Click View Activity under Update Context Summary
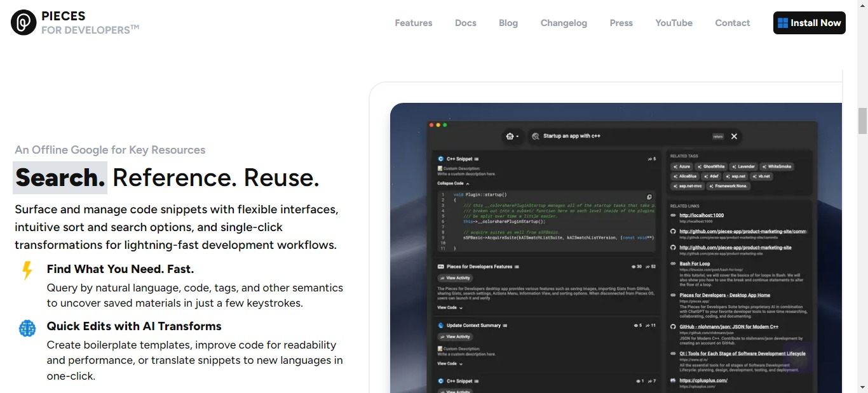 [455, 336]
